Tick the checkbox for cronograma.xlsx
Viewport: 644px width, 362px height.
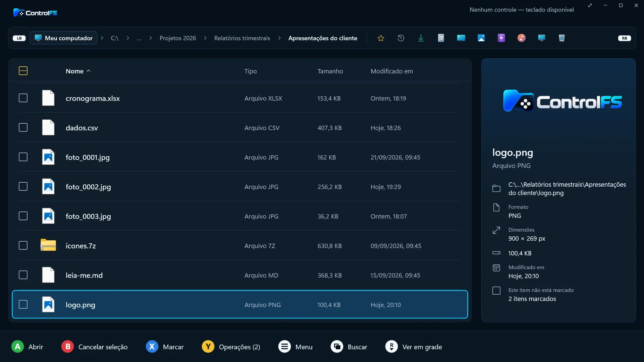(23, 98)
